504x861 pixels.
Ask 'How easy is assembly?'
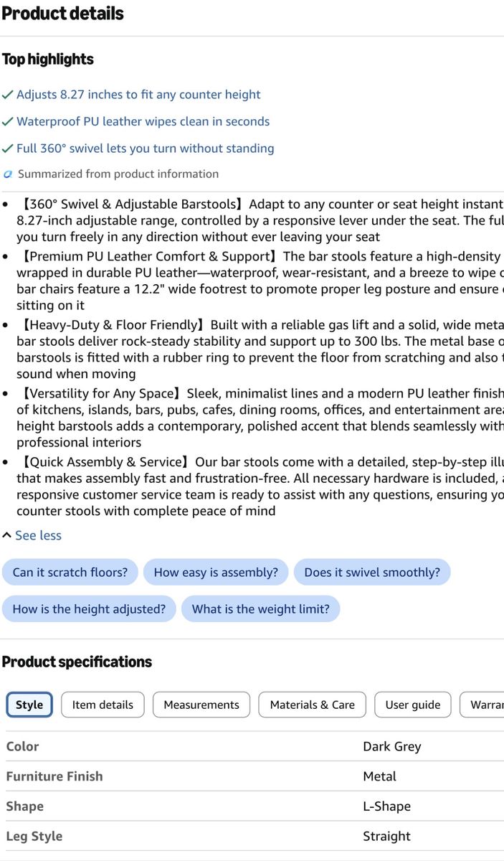tap(216, 572)
